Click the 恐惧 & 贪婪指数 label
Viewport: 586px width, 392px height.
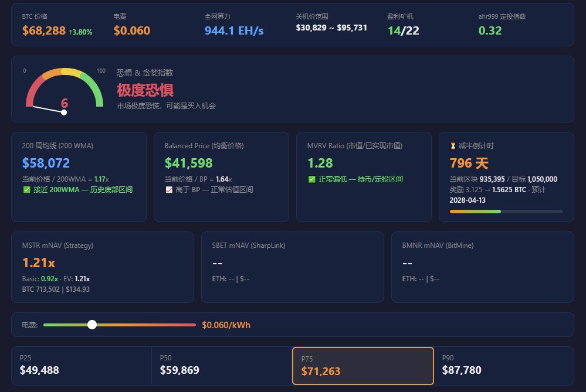click(145, 73)
